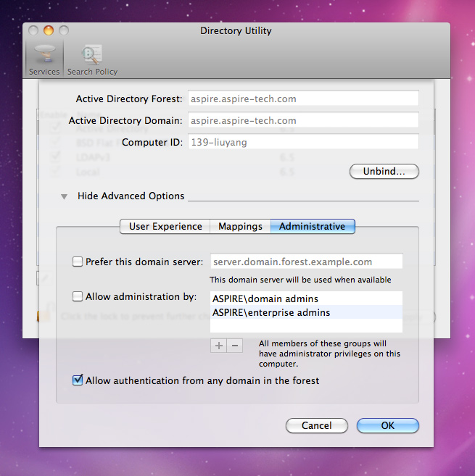Click the Active Directory Forest field
This screenshot has width=475, height=476.
pyautogui.click(x=303, y=99)
